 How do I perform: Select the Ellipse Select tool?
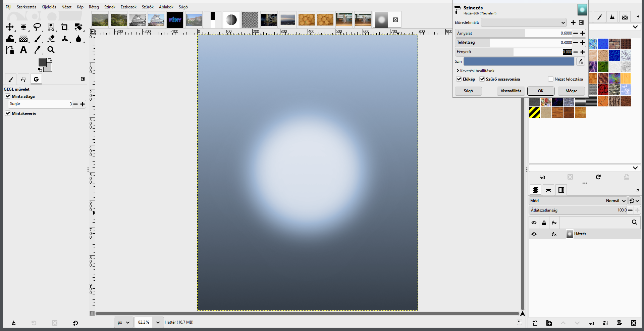(x=23, y=27)
